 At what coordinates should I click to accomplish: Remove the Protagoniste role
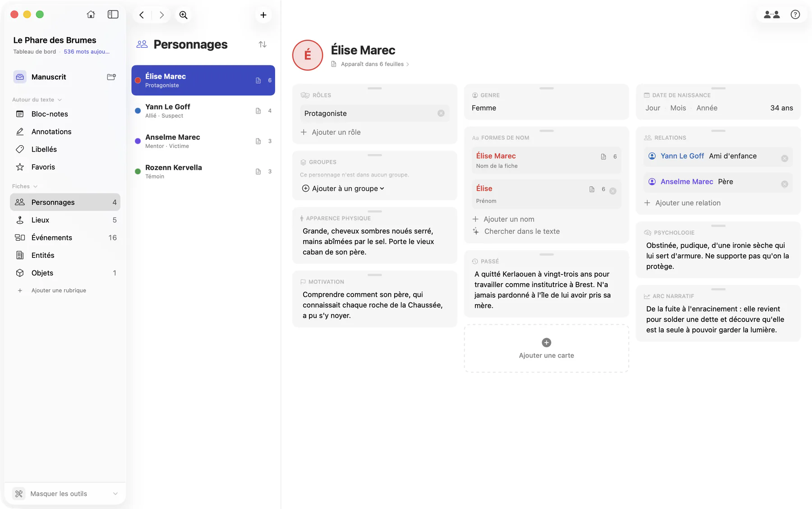point(441,113)
